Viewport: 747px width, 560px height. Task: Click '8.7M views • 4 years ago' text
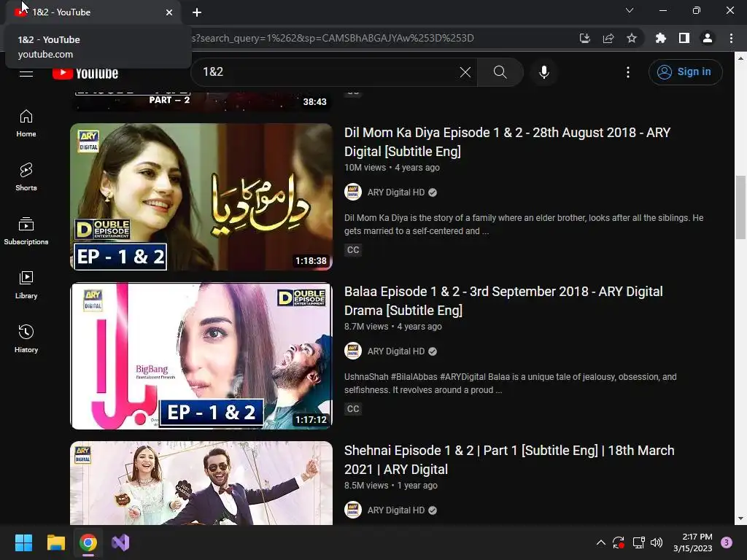(x=393, y=327)
